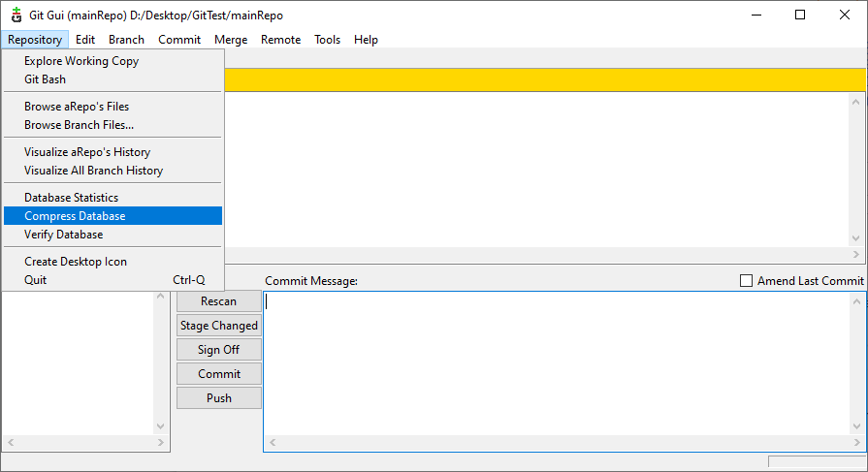Screen dimensions: 868x472
Task: Click the Rescan button
Action: (218, 301)
